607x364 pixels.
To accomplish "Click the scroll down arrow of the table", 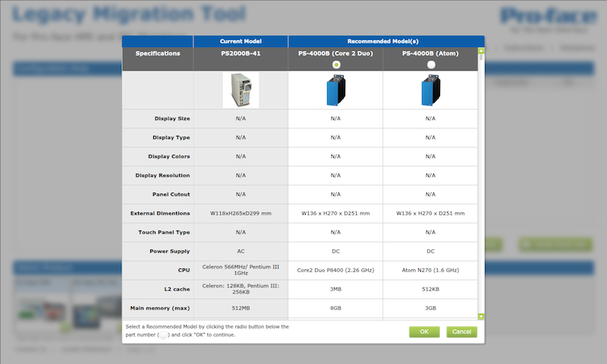I will [481, 316].
